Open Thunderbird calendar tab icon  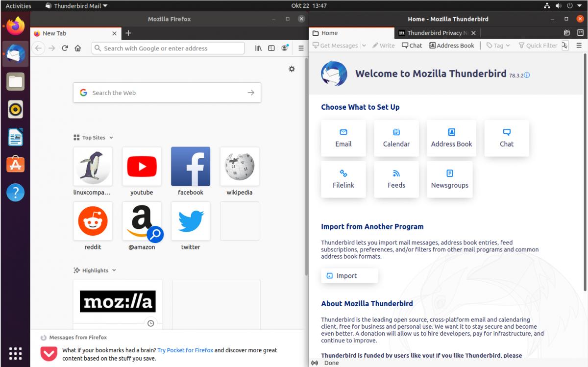pos(566,33)
